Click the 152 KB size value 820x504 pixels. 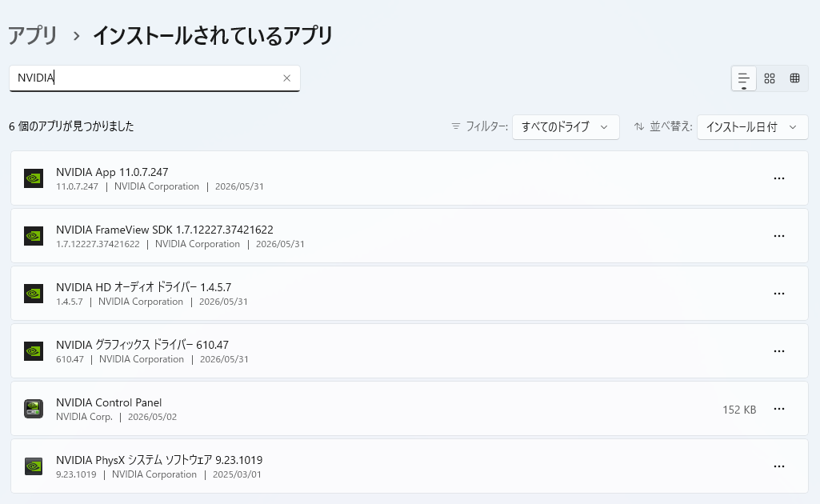pos(739,410)
